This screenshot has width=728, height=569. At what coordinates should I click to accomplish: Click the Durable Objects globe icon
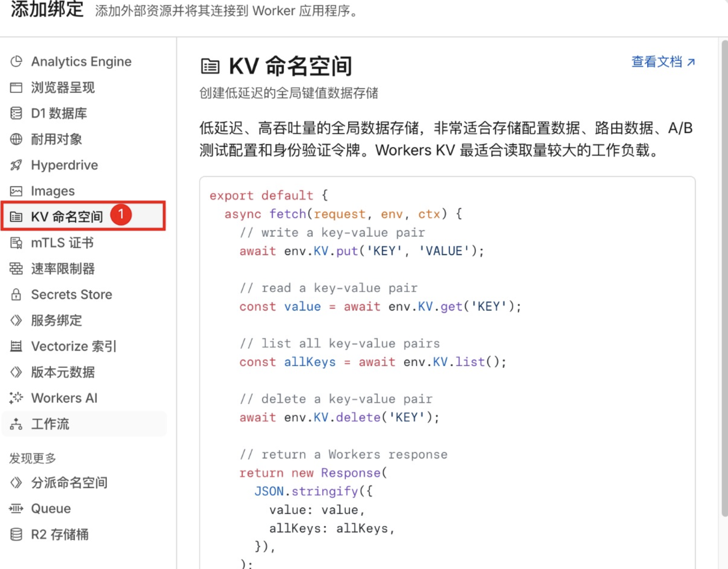16,139
